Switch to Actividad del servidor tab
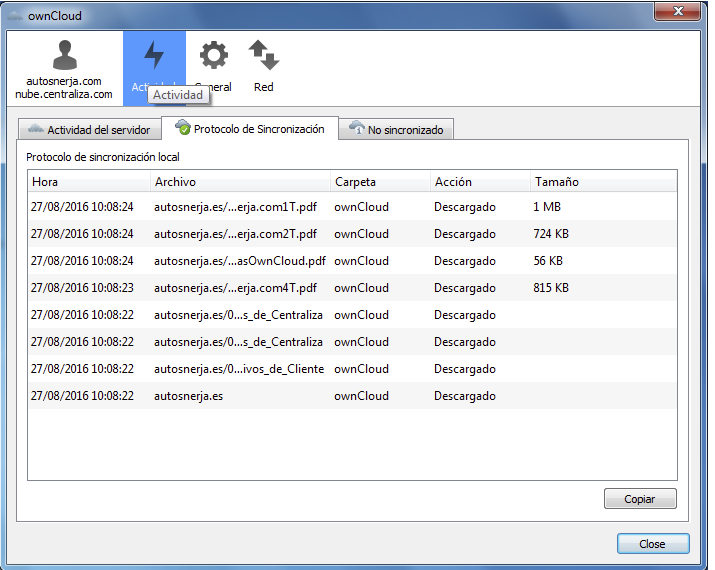This screenshot has height=570, width=715. (90, 130)
